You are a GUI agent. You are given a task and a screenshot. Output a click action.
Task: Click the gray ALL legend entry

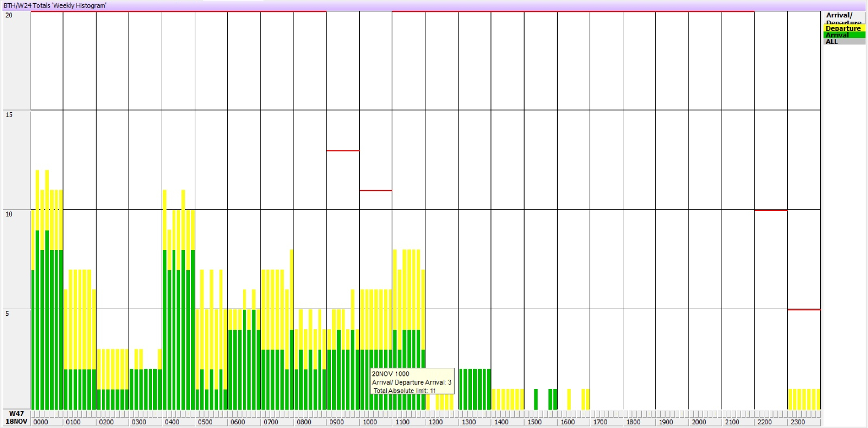click(x=844, y=41)
